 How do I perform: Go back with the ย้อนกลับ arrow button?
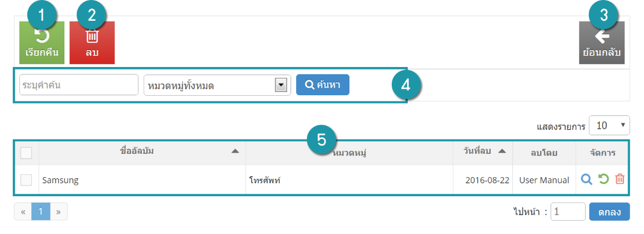coord(602,43)
